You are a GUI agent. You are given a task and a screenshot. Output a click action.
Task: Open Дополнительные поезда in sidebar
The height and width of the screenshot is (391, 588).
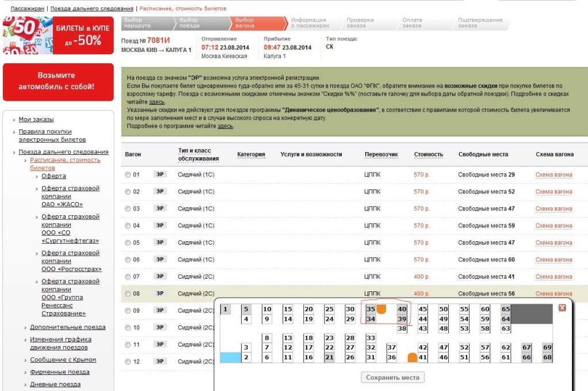point(67,327)
